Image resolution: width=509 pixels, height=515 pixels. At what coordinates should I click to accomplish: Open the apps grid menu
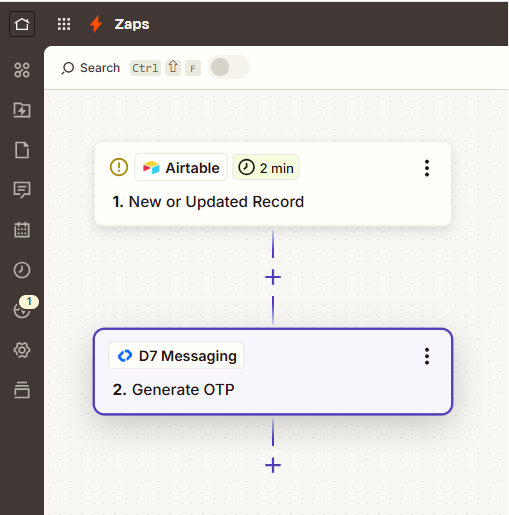coord(64,24)
